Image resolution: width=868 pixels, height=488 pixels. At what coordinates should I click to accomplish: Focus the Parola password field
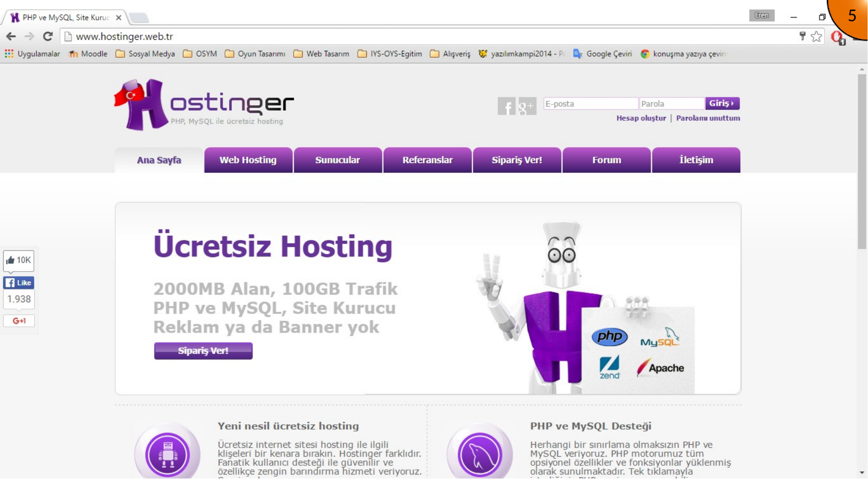coord(672,103)
